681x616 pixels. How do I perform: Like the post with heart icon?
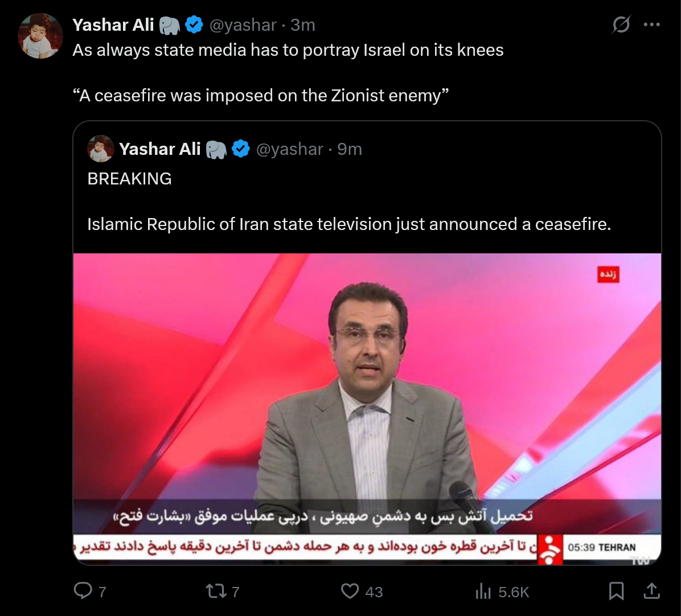pyautogui.click(x=350, y=592)
